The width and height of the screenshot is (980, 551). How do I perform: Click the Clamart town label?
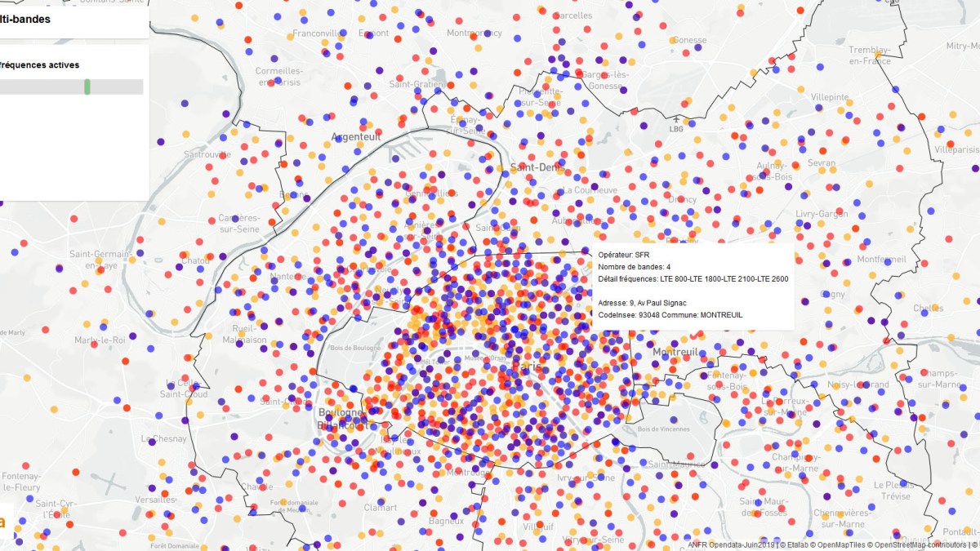[x=381, y=507]
